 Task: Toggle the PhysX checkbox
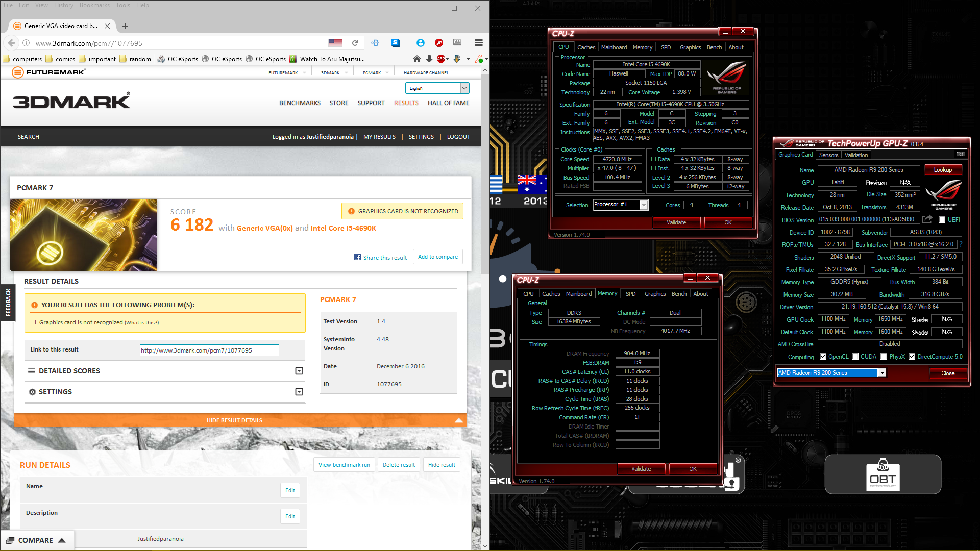[884, 357]
